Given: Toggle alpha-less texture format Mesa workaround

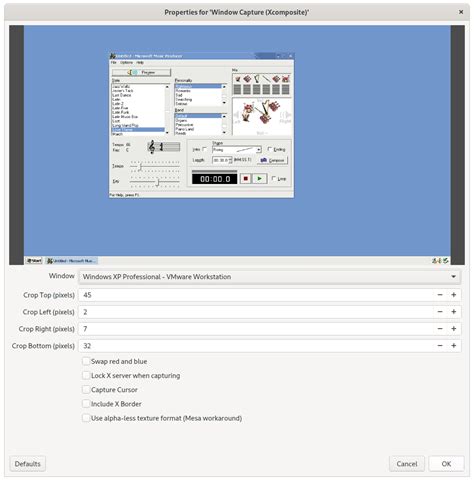Looking at the screenshot, I should (x=86, y=418).
